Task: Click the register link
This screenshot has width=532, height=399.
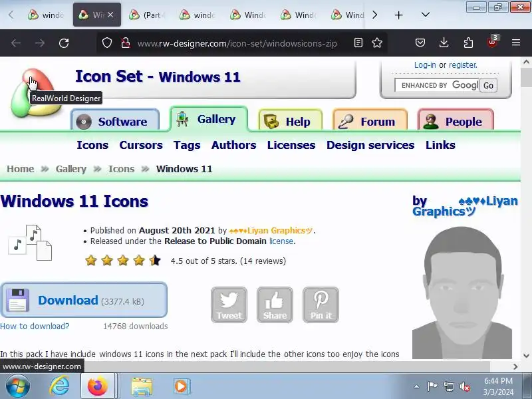Action: [x=463, y=65]
